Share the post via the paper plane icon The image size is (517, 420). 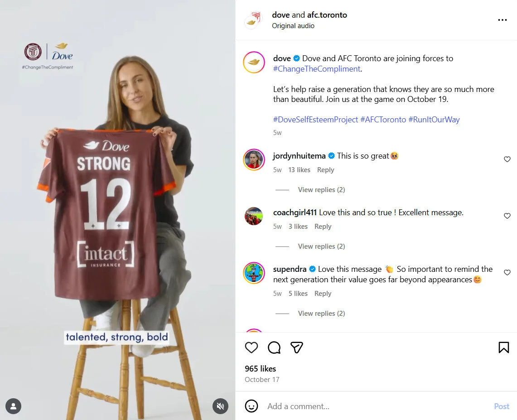tap(297, 348)
